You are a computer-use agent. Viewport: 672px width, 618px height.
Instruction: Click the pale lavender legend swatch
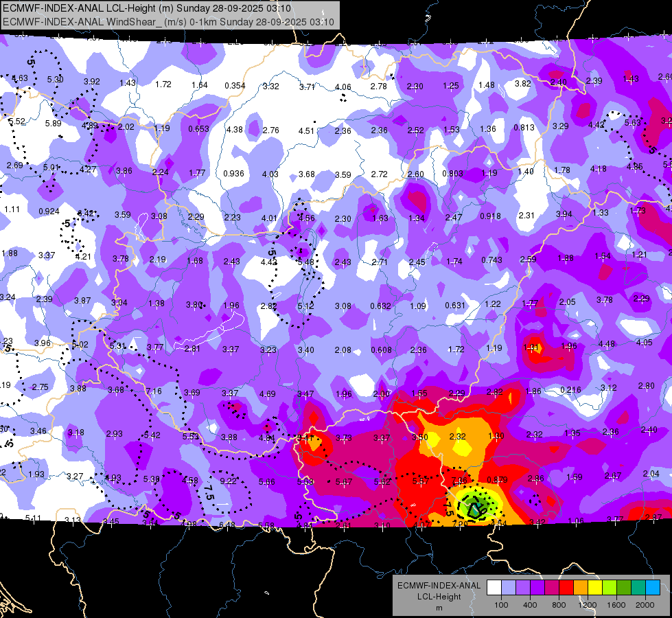click(509, 588)
